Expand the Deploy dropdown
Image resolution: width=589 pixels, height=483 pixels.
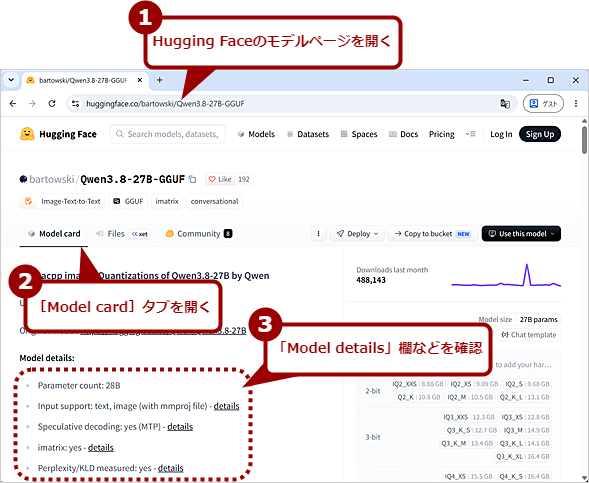[357, 234]
